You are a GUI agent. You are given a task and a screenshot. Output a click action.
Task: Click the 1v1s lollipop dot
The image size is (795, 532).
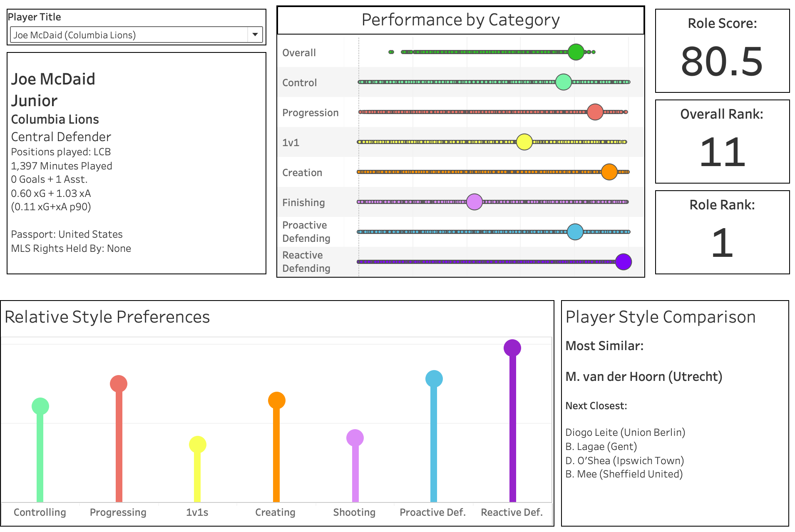click(198, 445)
